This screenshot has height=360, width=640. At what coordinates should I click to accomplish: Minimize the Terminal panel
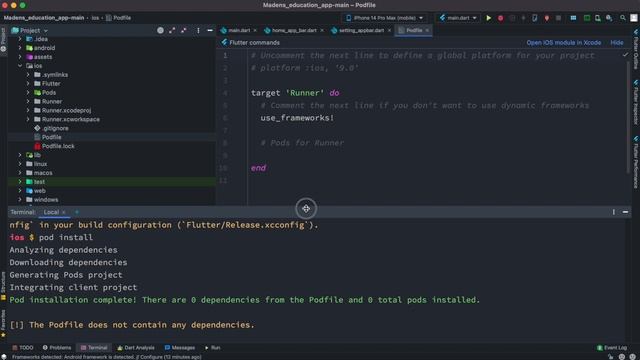pos(625,212)
